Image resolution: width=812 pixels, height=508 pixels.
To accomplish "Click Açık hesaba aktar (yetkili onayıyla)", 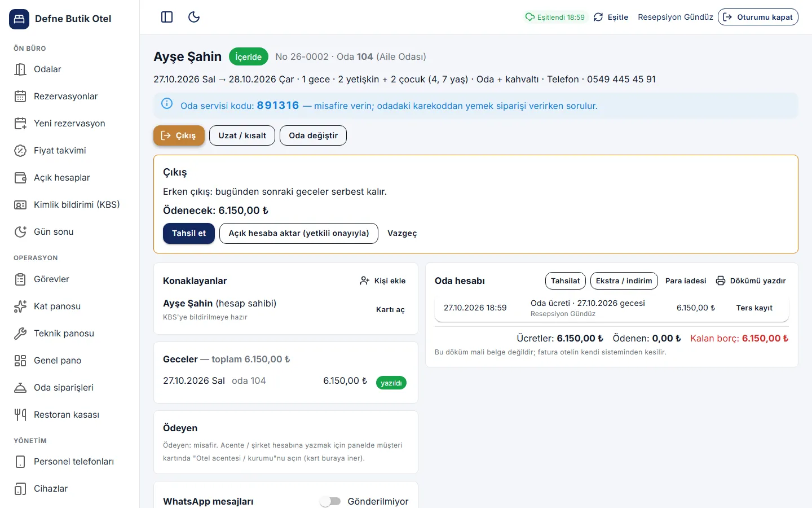I will tap(299, 233).
